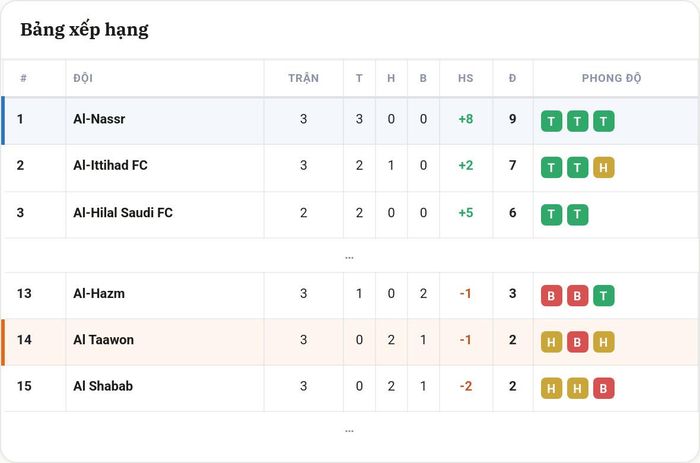Click the Bảng xếp hạng heading
This screenshot has width=700, height=463.
click(x=84, y=30)
